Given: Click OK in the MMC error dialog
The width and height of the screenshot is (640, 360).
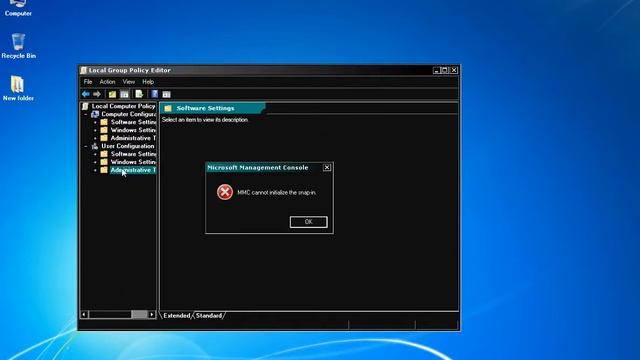Looking at the screenshot, I should point(309,222).
